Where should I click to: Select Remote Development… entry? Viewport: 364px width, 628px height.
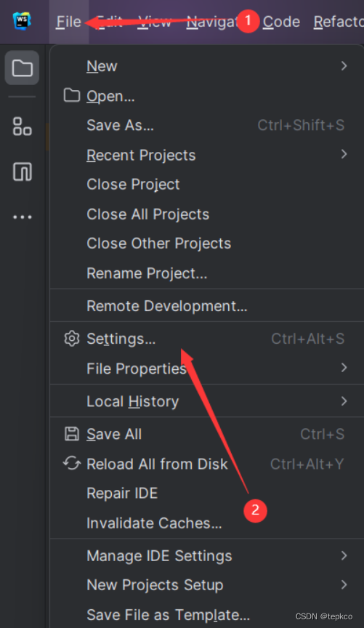206,306
